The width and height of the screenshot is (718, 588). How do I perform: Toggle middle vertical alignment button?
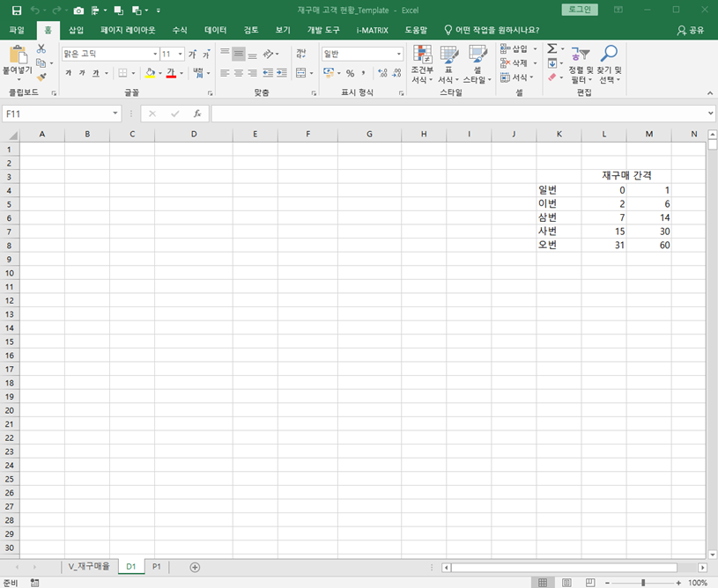tap(239, 54)
